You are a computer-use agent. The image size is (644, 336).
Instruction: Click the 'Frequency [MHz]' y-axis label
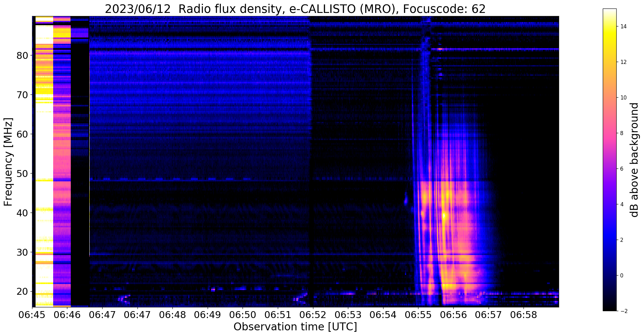[8, 162]
